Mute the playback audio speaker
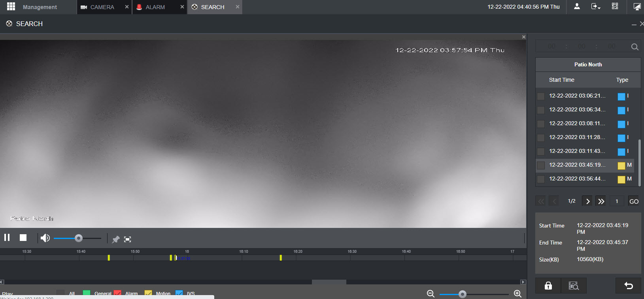Screen dimensions: 644x299 point(45,238)
